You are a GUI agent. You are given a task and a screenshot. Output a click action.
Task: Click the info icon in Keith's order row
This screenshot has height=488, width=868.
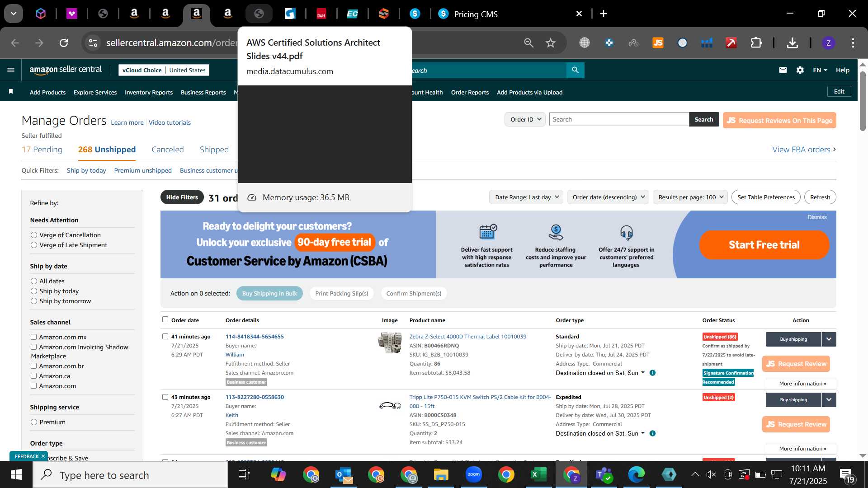[x=652, y=433]
